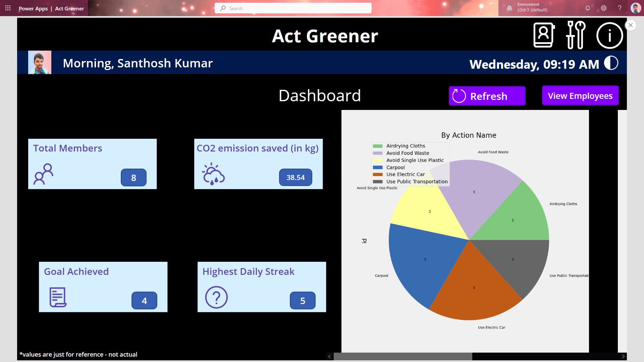Click the Total Members people icon
This screenshot has width=644, height=362.
44,174
